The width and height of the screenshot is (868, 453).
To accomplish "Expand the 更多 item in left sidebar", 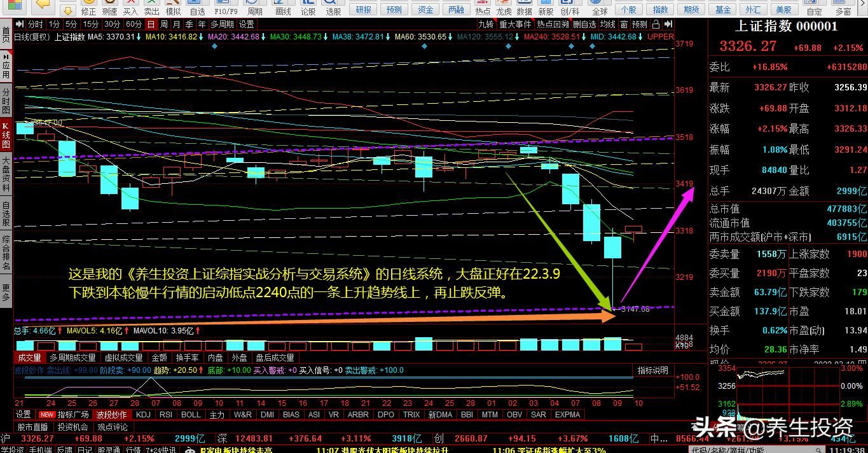I will pyautogui.click(x=6, y=293).
